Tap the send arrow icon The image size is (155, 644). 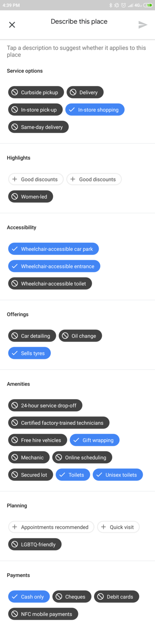143,25
